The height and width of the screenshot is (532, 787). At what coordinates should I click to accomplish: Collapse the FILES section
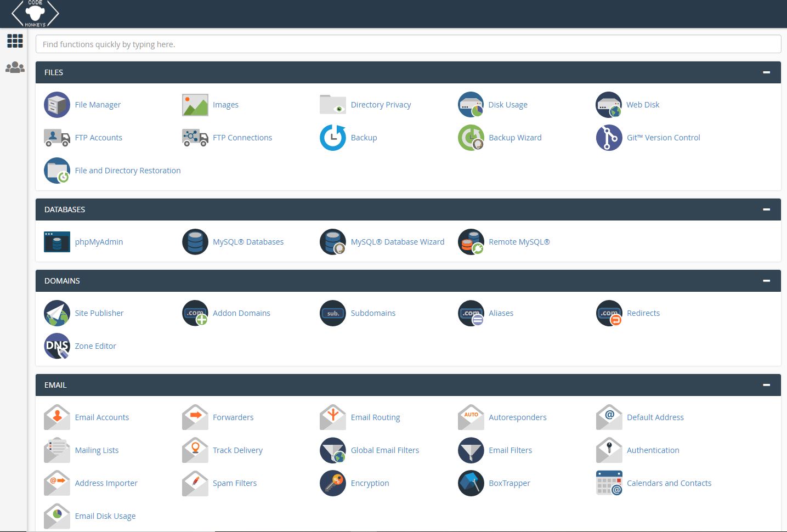point(766,72)
